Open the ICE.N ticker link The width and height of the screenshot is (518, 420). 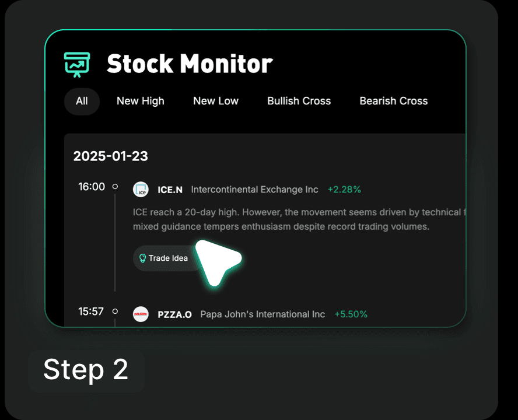[x=170, y=190]
